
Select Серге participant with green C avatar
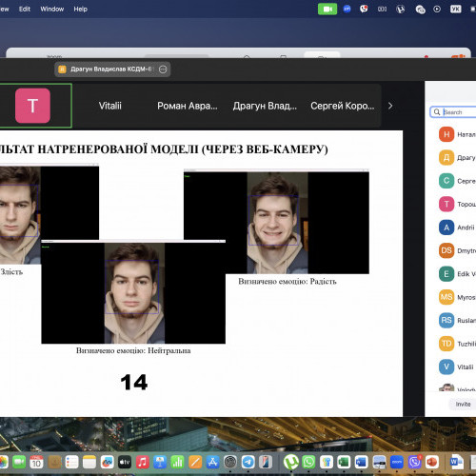pyautogui.click(x=457, y=181)
